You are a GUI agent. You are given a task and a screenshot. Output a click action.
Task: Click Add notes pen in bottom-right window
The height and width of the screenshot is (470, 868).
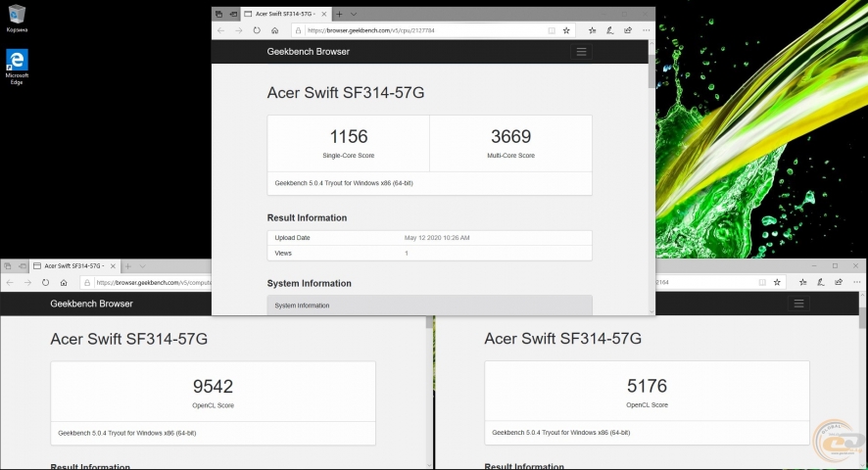coord(821,282)
